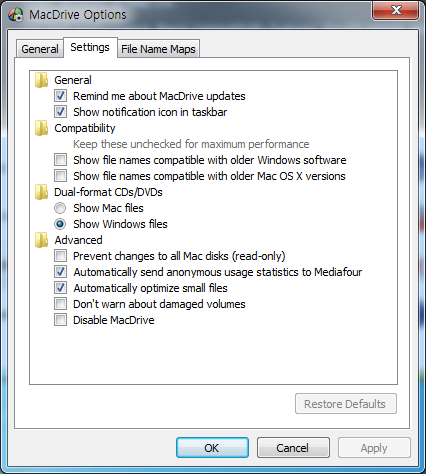The width and height of the screenshot is (426, 474).
Task: Select the Settings tab
Action: 90,47
